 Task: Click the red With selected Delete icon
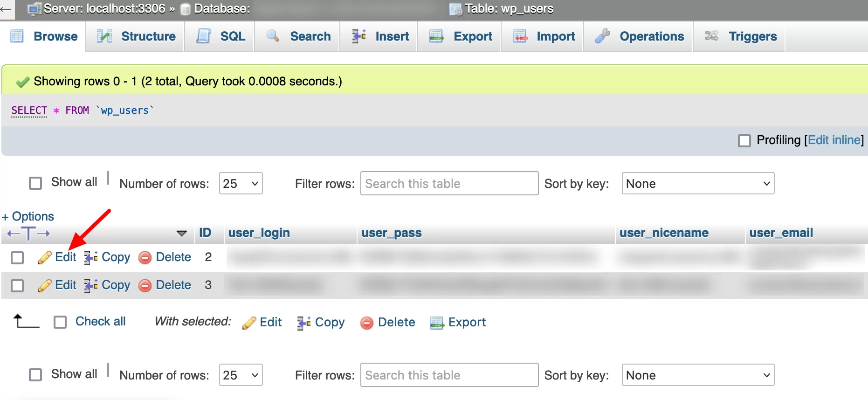tap(367, 323)
